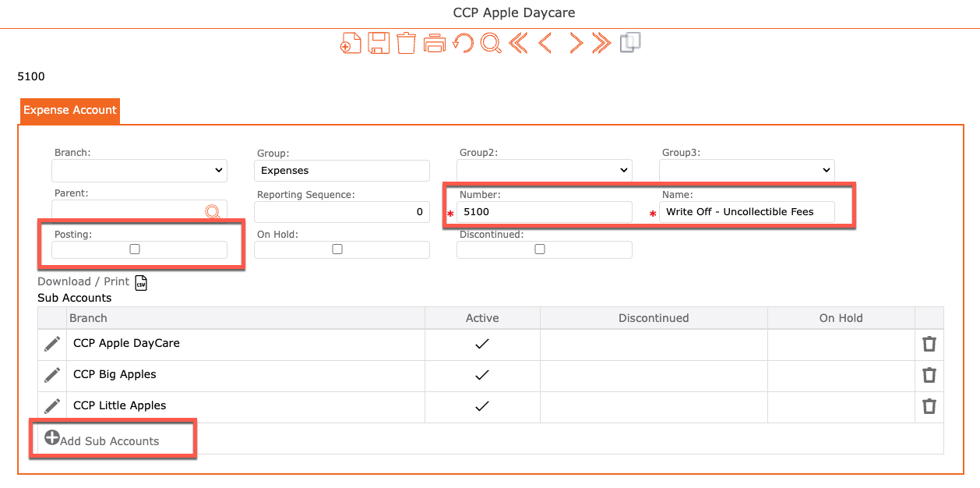980x488 pixels.
Task: Click into the Name input field
Action: point(746,212)
